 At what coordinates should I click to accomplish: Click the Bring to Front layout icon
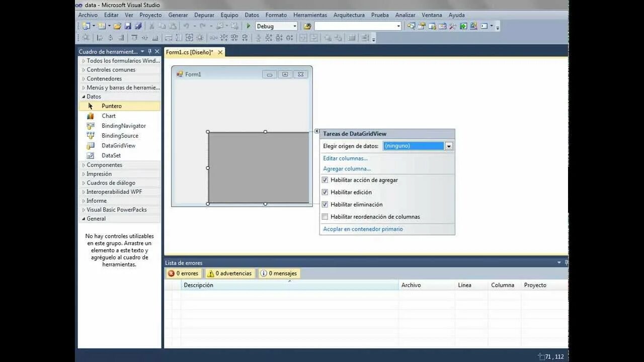328,38
